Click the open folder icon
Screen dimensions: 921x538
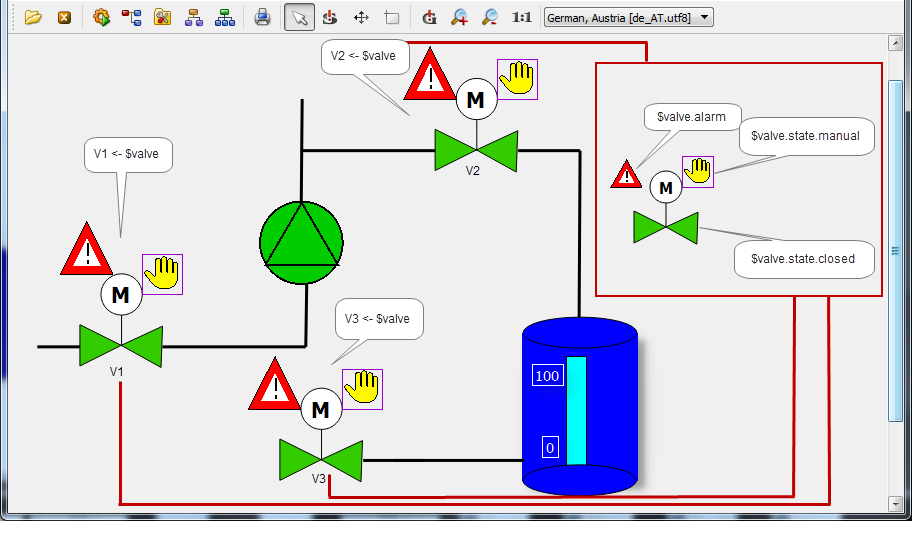(33, 17)
